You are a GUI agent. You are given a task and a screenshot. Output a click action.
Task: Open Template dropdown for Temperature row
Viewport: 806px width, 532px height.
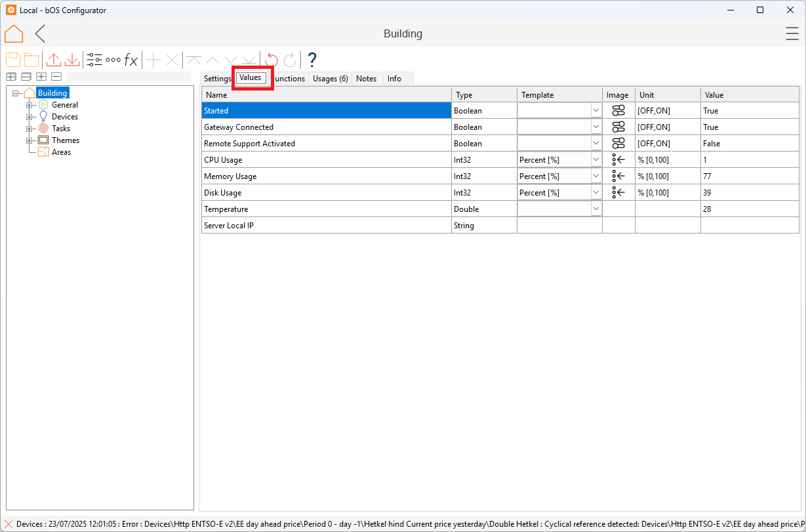tap(595, 209)
